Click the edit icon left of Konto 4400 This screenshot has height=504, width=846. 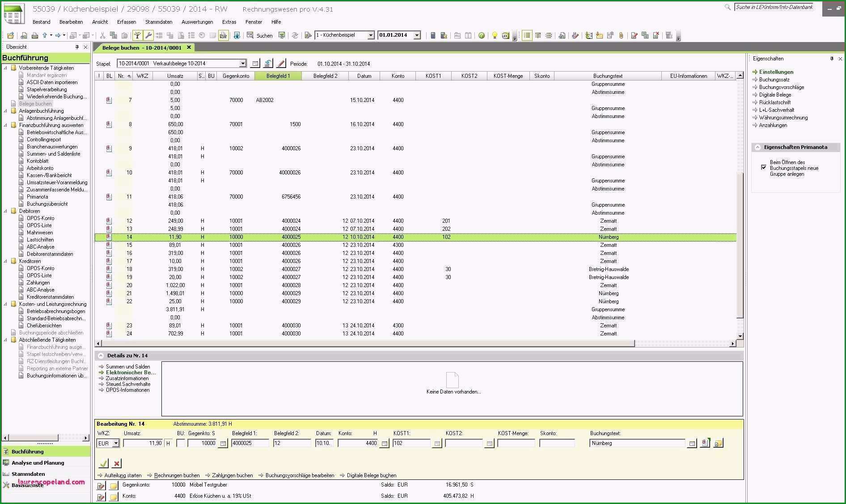pyautogui.click(x=101, y=497)
